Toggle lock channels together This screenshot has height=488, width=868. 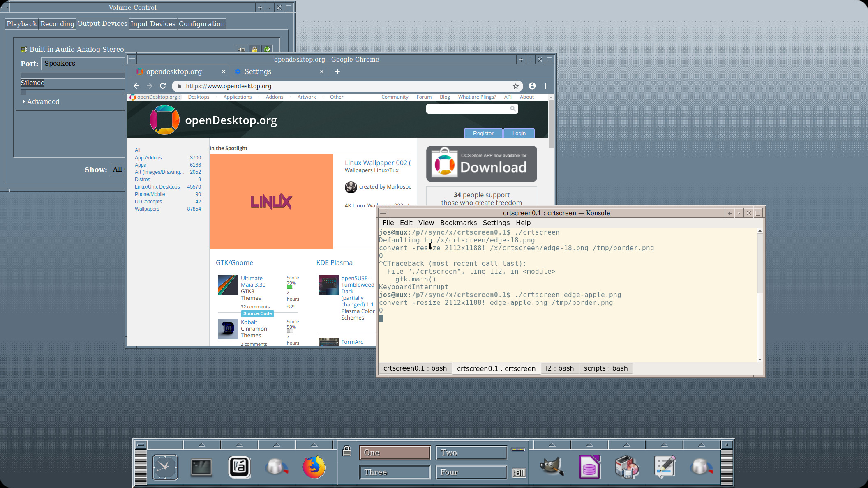tap(254, 49)
